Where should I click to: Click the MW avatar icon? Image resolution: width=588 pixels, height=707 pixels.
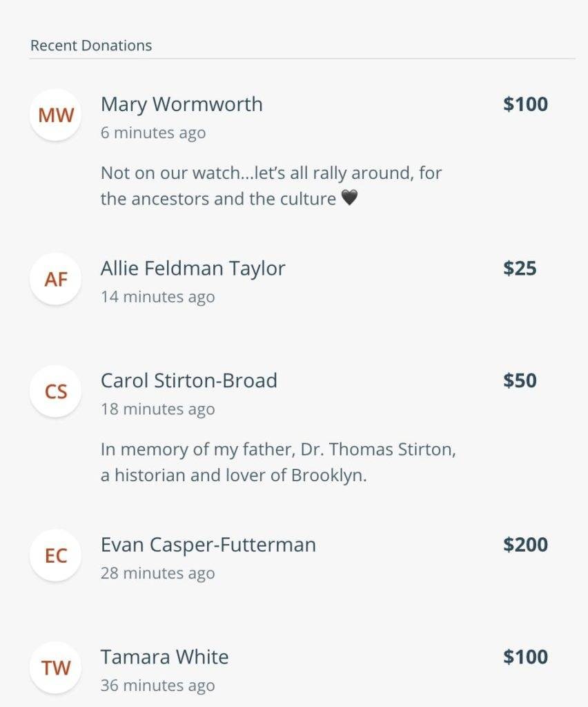[x=55, y=115]
